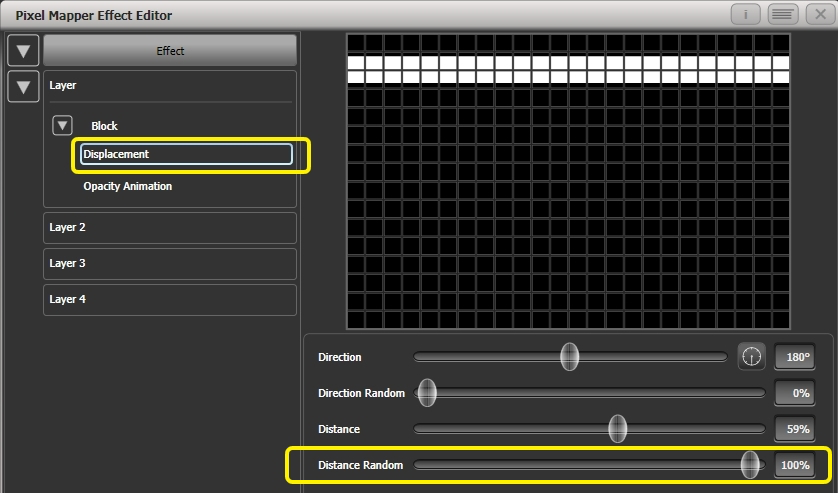Click the 180° direction value field
This screenshot has width=838, height=493.
pos(795,357)
